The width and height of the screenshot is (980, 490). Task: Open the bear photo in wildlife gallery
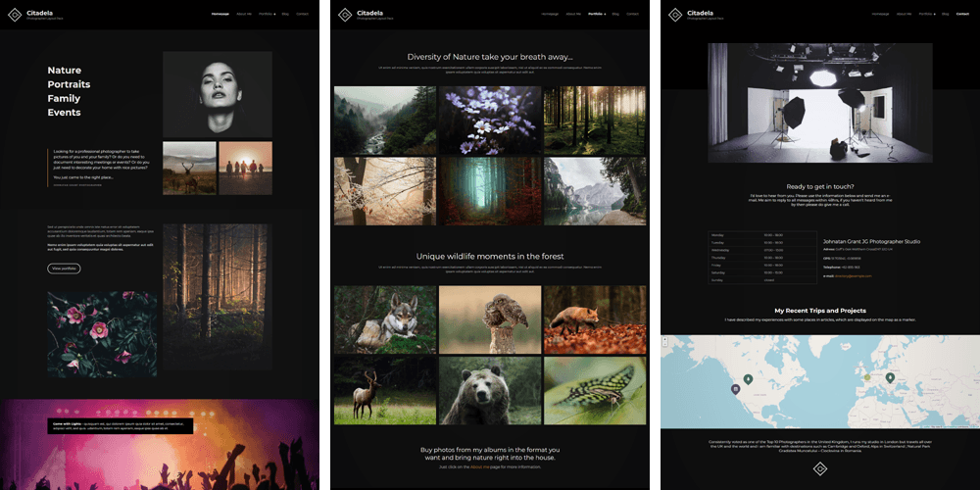[490, 390]
